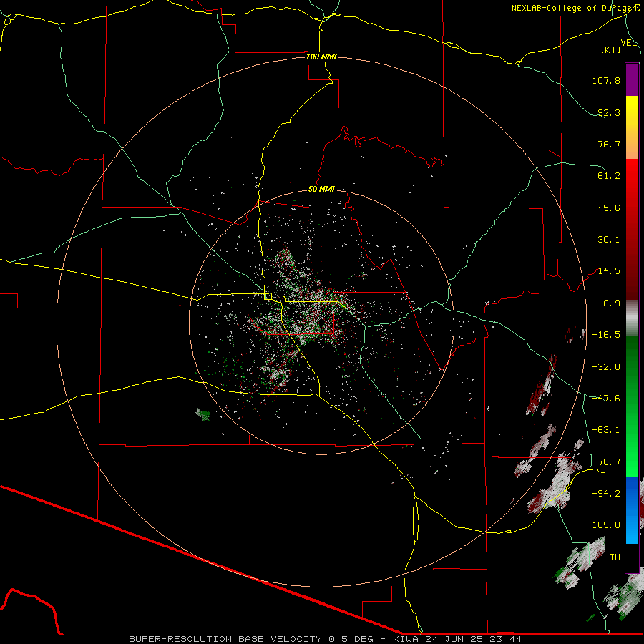Select the 30.1 velocity scale value
This screenshot has width=644, height=644.
coord(609,240)
